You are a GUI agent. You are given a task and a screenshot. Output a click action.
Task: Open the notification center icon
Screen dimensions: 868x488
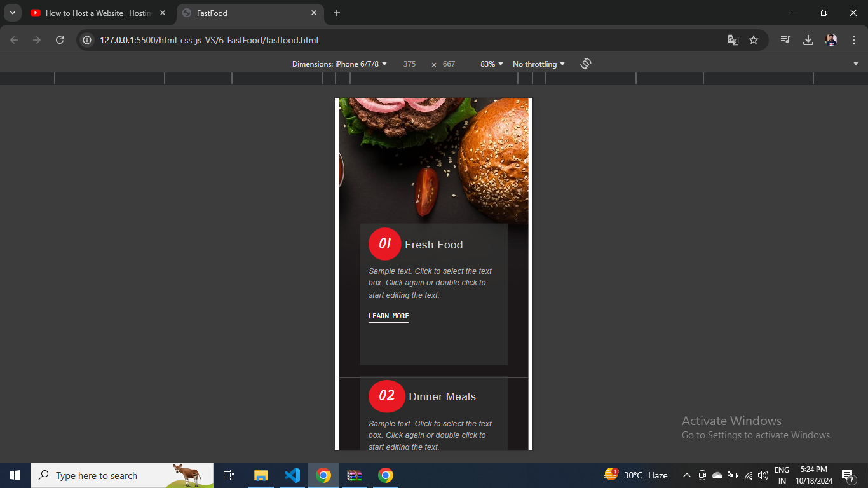pos(848,475)
